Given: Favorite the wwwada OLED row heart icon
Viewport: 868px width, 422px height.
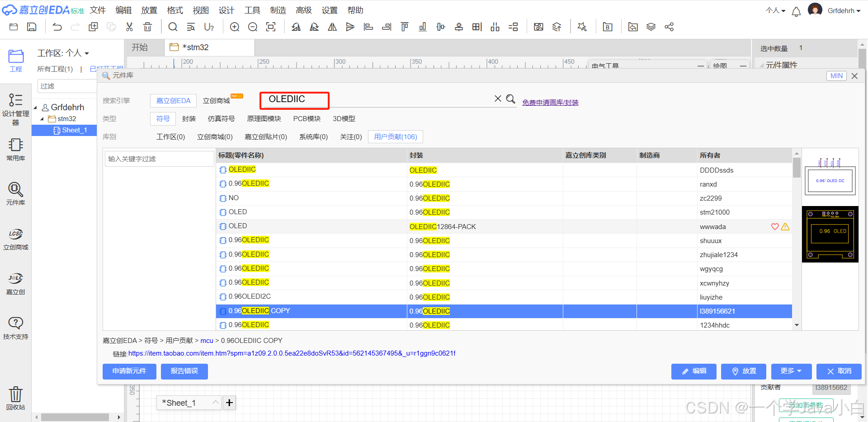Looking at the screenshot, I should 775,226.
